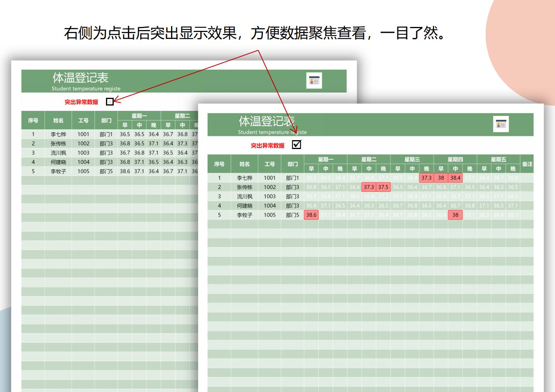555x392 pixels.
Task: Select the 星期一 header in the front sheet
Action: [x=326, y=159]
